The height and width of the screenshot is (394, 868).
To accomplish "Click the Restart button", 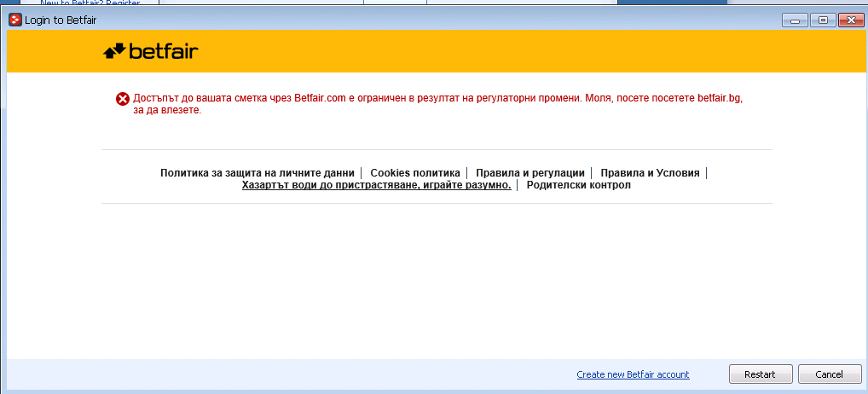I will point(761,374).
